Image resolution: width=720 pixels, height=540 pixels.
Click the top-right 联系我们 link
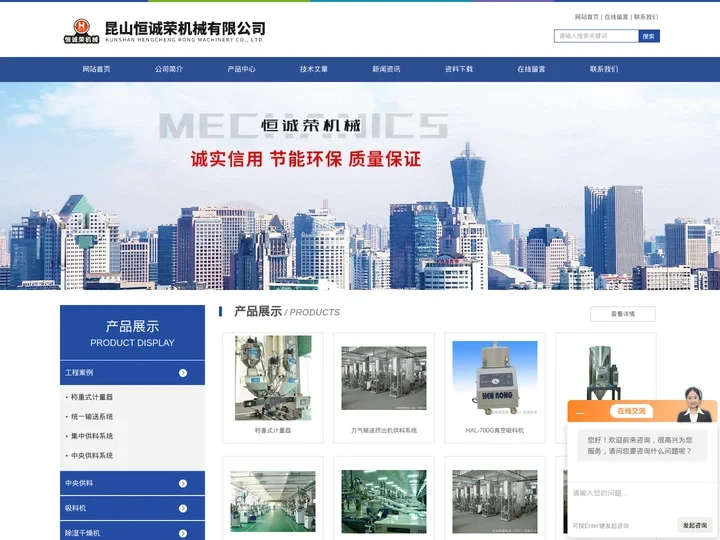point(646,17)
